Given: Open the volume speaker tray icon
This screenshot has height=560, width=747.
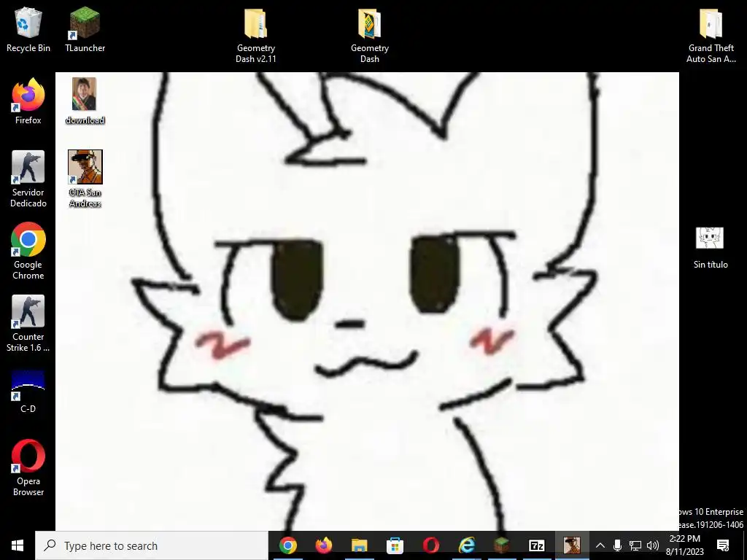Looking at the screenshot, I should coord(653,545).
